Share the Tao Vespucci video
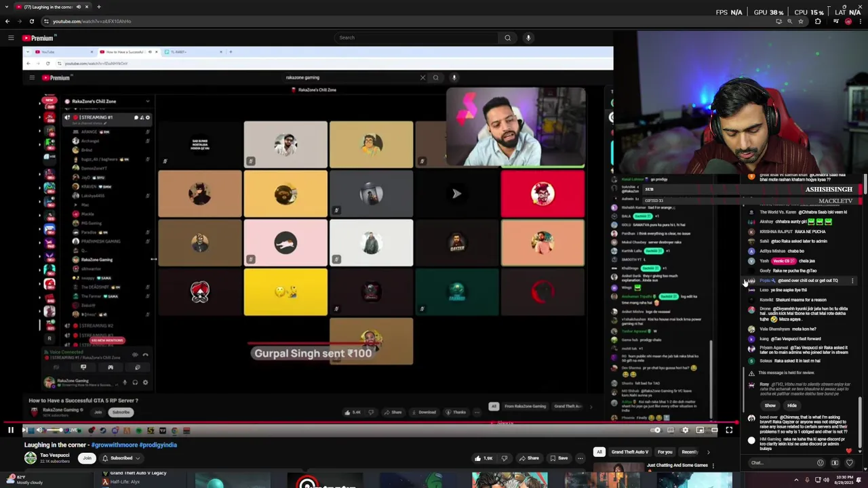Screen dimensions: 868x488 pos(529,458)
